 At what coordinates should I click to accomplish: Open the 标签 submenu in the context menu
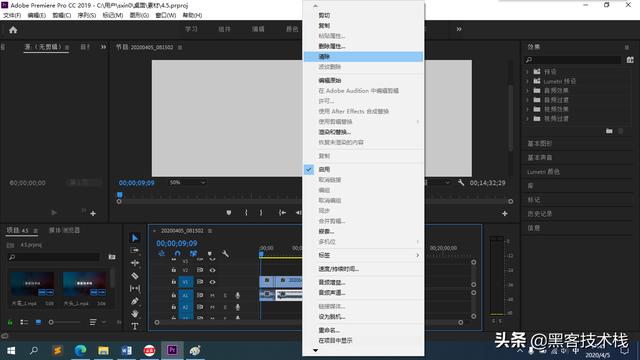pyautogui.click(x=363, y=255)
